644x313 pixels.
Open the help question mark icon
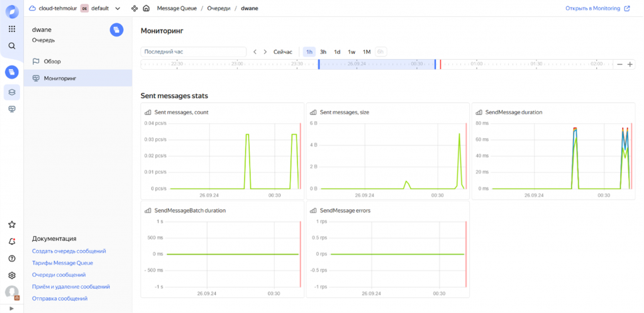pyautogui.click(x=12, y=258)
